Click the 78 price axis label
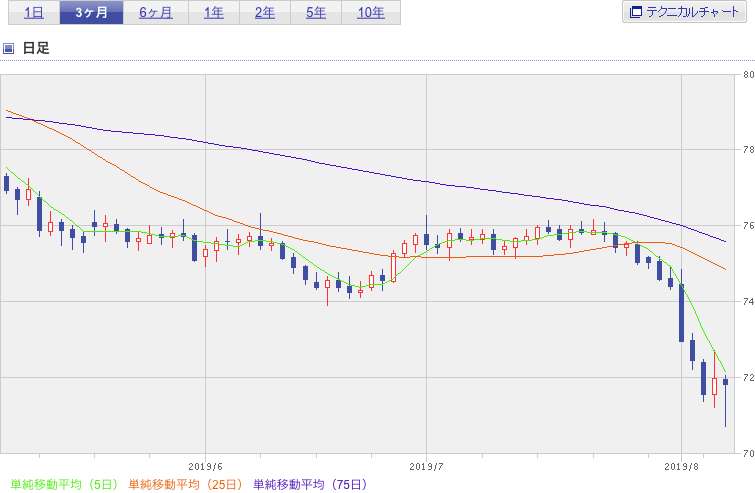755x493 pixels. pos(748,150)
